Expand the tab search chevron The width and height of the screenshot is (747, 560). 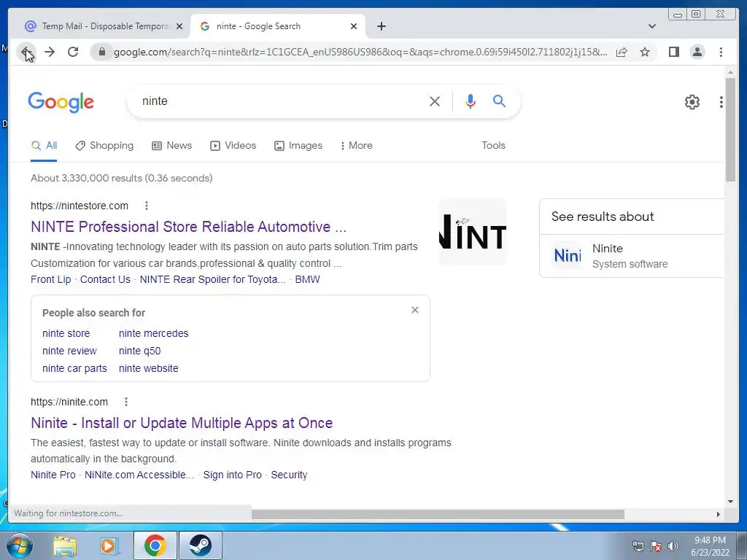[x=651, y=26]
